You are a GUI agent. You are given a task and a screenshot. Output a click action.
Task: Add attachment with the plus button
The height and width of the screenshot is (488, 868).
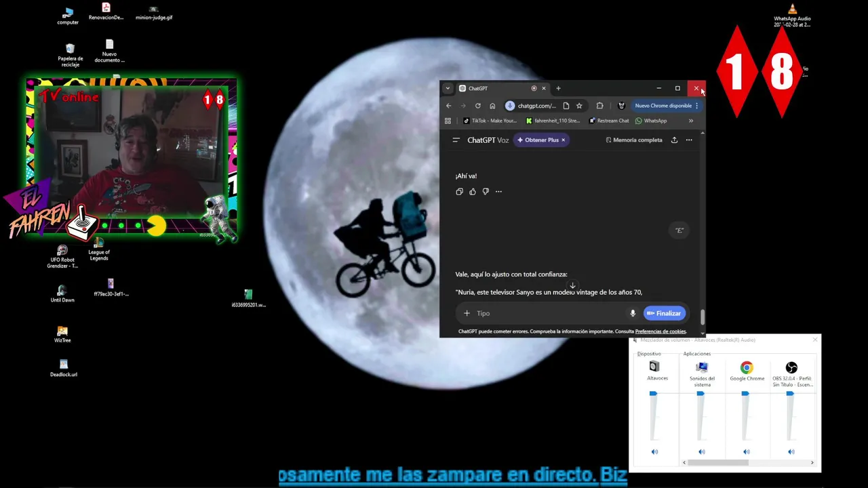[x=467, y=313]
